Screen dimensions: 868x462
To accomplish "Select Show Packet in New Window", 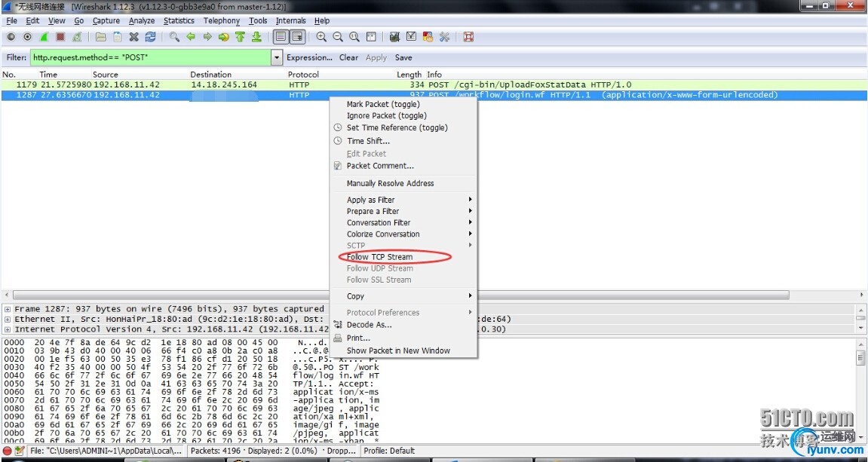I will coord(403,350).
